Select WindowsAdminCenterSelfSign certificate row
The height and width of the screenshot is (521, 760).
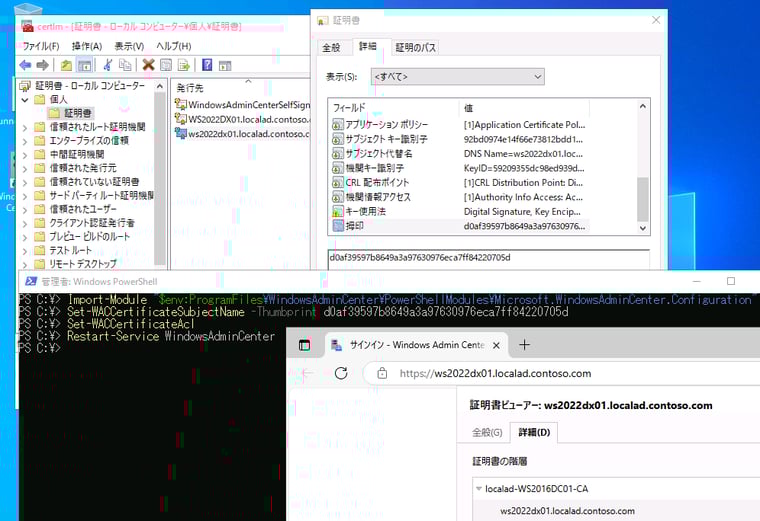[x=242, y=105]
